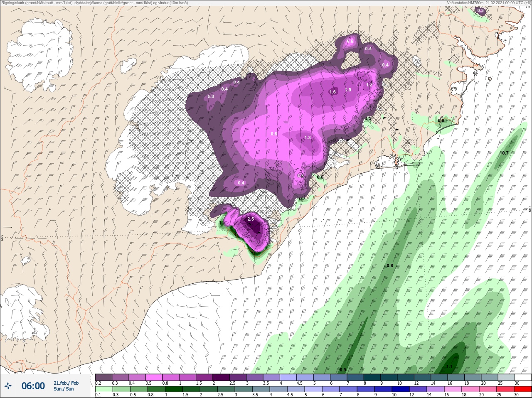Select the pale green 0.1 rain legend swatch
The width and height of the screenshot is (532, 398).
pyautogui.click(x=103, y=389)
